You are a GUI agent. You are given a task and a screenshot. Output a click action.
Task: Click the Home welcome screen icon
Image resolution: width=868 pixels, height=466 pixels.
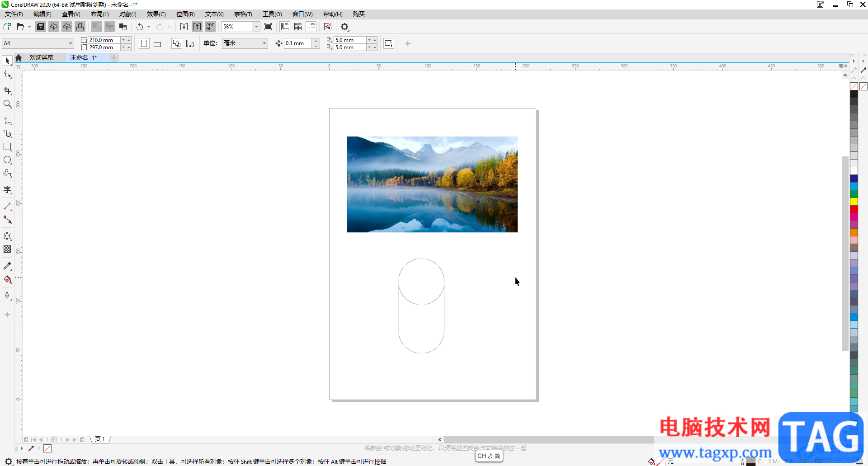tap(19, 58)
